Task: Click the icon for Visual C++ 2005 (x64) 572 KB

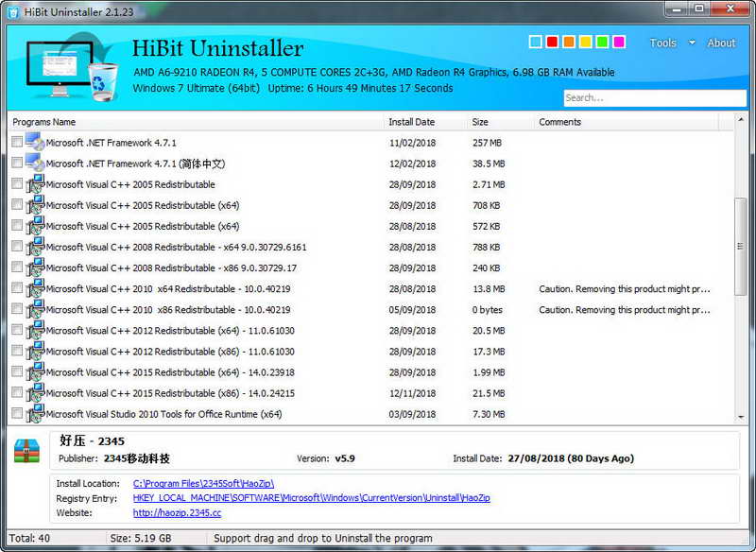Action: pyautogui.click(x=35, y=226)
